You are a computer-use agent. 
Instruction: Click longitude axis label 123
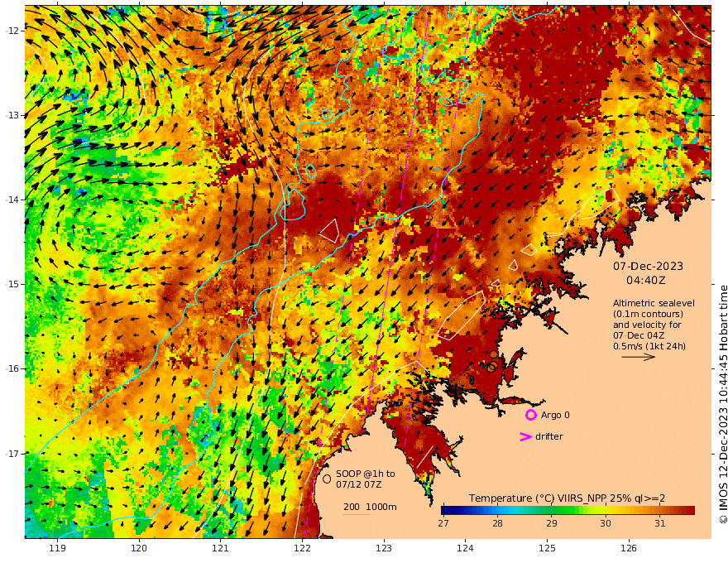384,549
